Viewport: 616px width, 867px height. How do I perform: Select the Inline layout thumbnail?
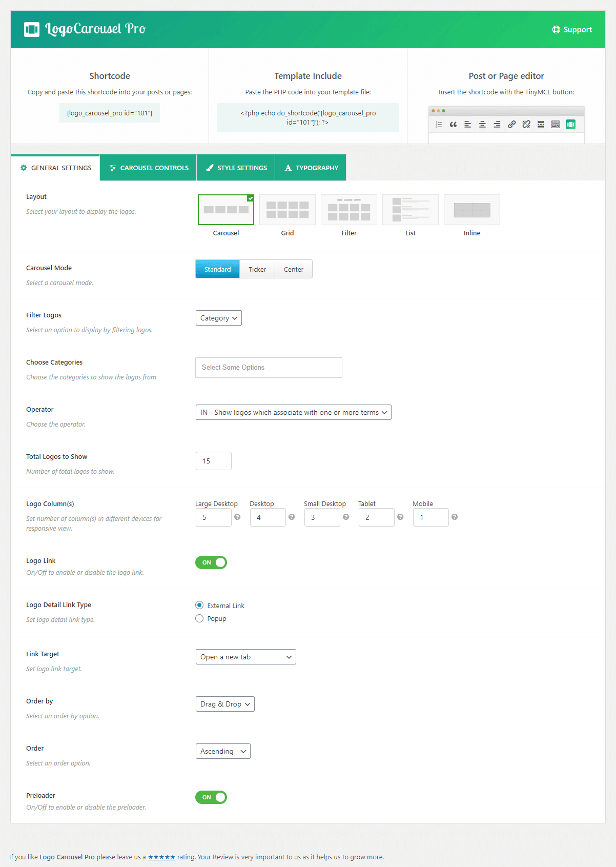(472, 210)
